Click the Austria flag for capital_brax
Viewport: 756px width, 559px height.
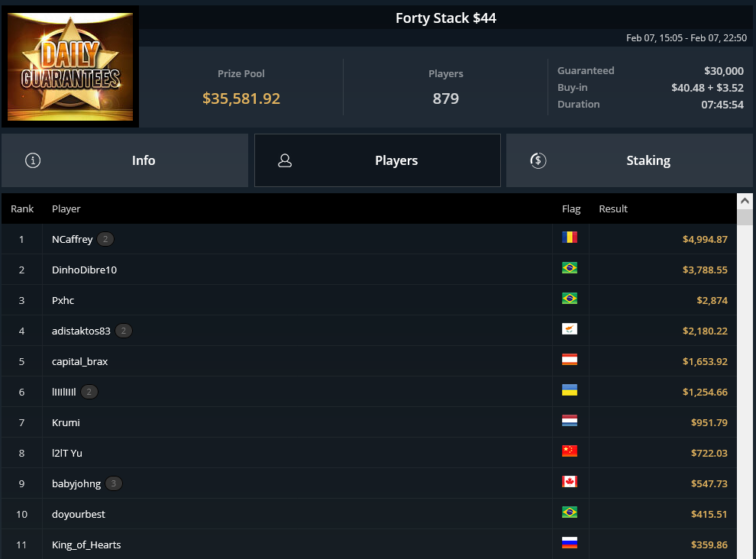tap(570, 360)
